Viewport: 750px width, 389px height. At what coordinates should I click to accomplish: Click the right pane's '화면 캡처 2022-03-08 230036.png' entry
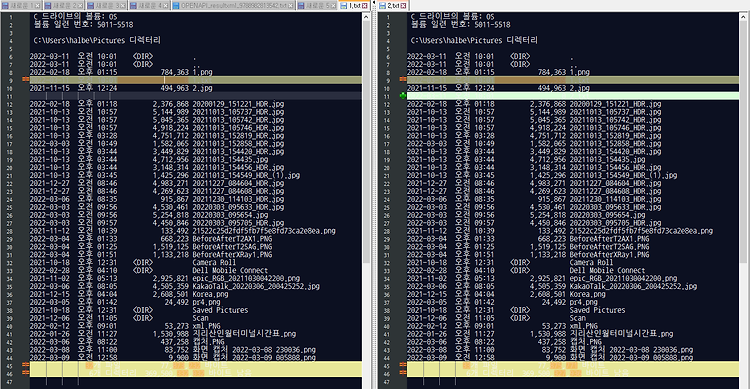pyautogui.click(x=631, y=350)
